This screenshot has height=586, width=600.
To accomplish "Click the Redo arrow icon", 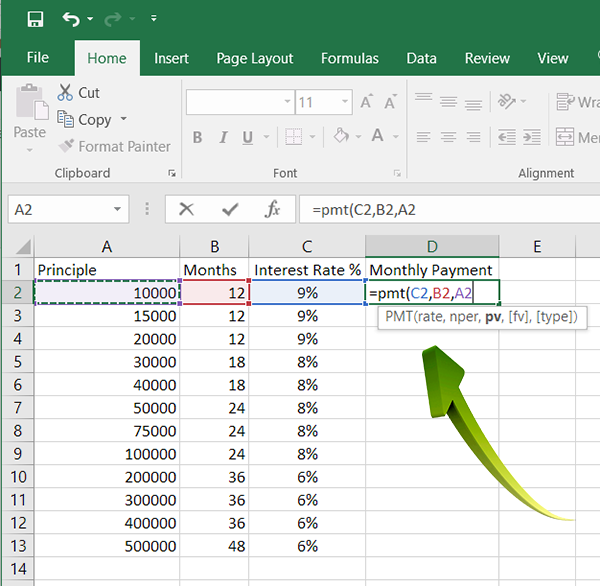I will (113, 19).
